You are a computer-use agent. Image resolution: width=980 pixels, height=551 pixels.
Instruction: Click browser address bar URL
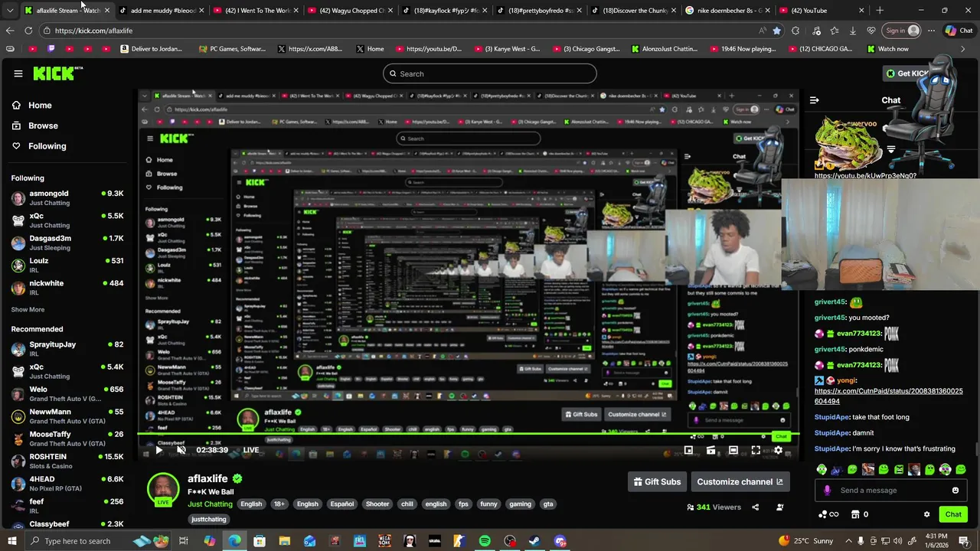(x=93, y=31)
